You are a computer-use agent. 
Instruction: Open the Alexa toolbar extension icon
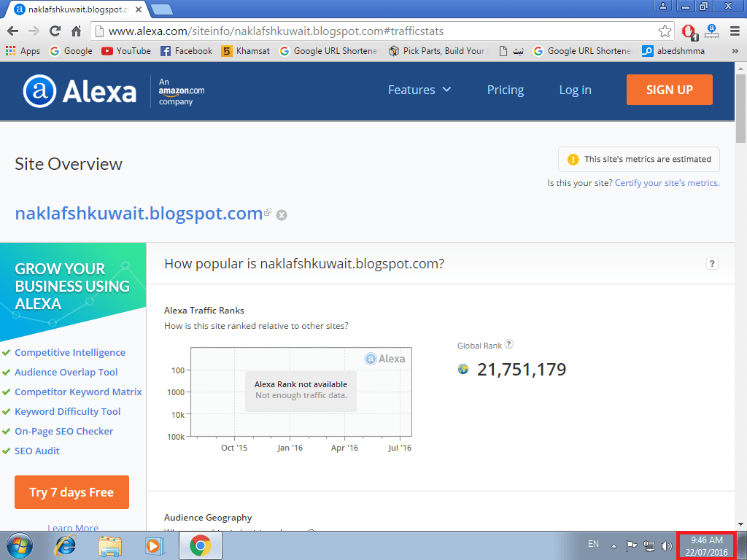711,31
